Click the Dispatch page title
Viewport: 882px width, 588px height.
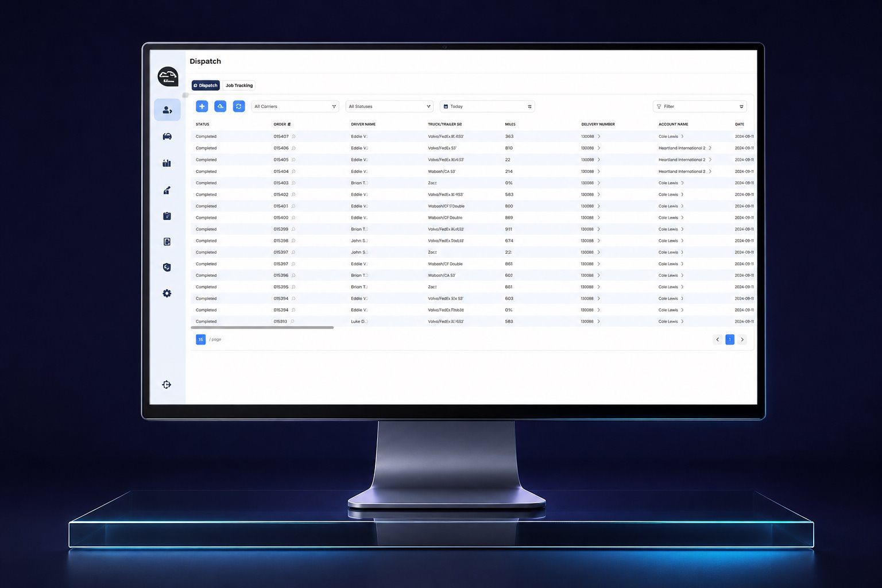coord(206,61)
